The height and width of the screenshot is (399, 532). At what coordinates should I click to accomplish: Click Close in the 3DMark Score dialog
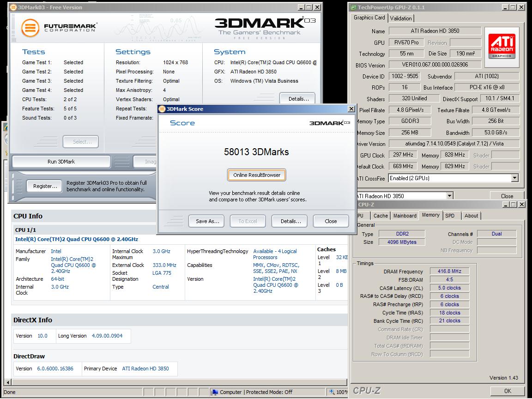[331, 221]
